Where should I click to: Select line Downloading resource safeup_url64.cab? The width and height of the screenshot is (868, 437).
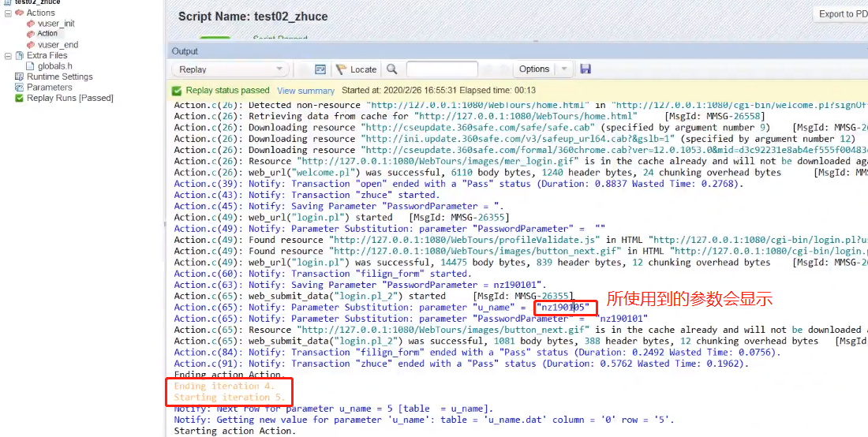coord(514,139)
